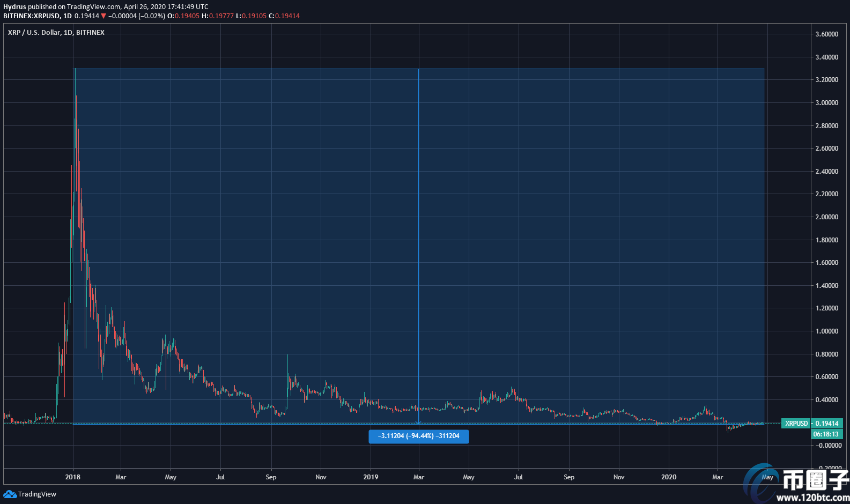
Task: Click the top blue edge of measurement box
Action: click(419, 69)
